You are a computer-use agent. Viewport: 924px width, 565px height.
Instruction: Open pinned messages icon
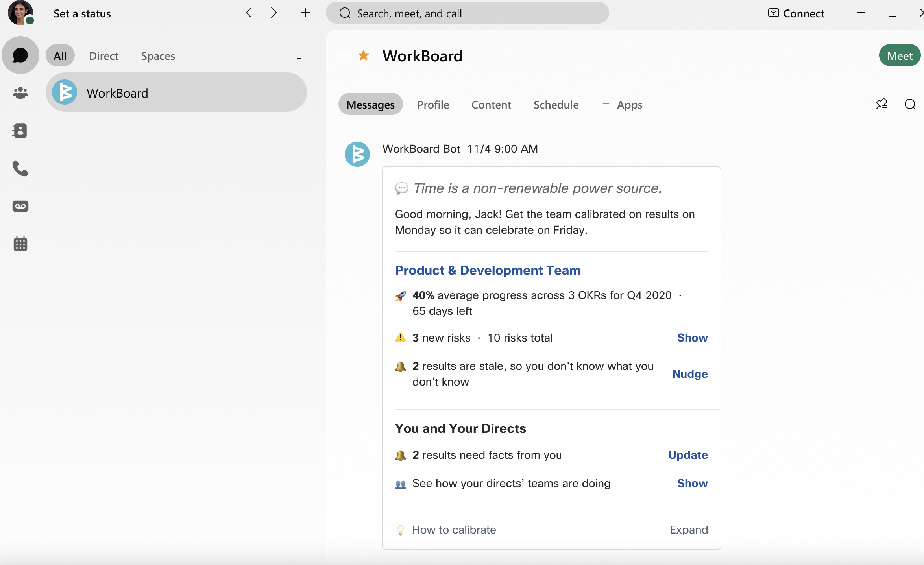pos(881,104)
